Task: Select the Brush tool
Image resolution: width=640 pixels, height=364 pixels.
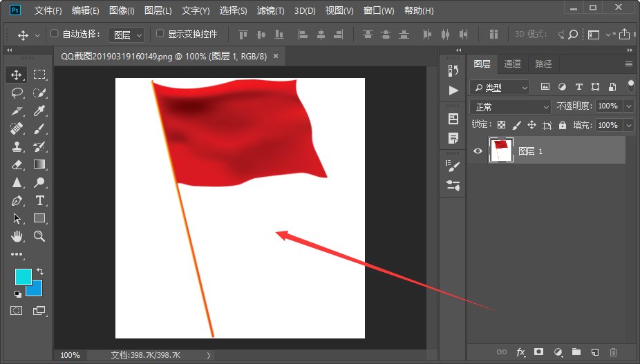Action: click(x=39, y=129)
